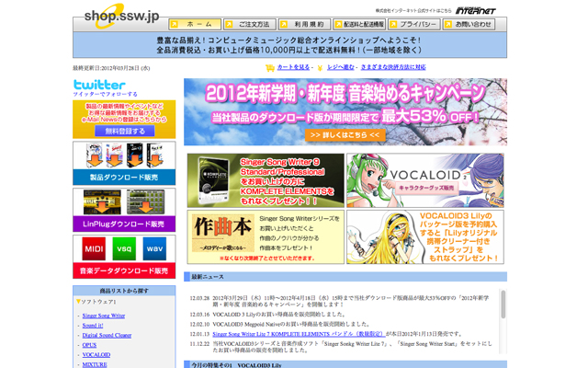Screen dimensions: 588x368
Task: Click the 商品リストから探す header
Action: [124, 291]
